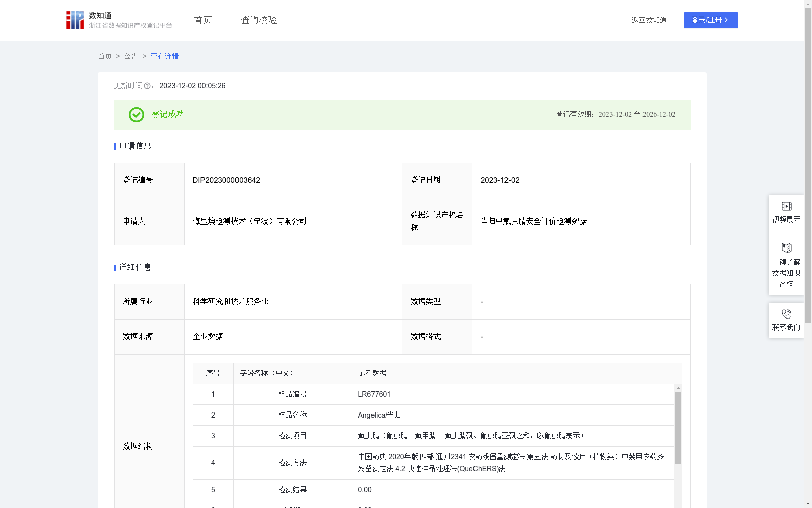Click the help icon beside 更新时间

[147, 86]
